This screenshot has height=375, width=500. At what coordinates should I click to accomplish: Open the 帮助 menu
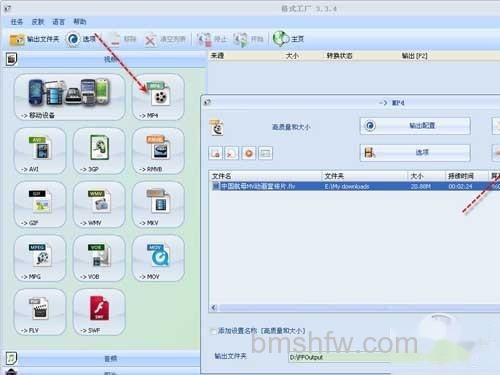click(80, 22)
